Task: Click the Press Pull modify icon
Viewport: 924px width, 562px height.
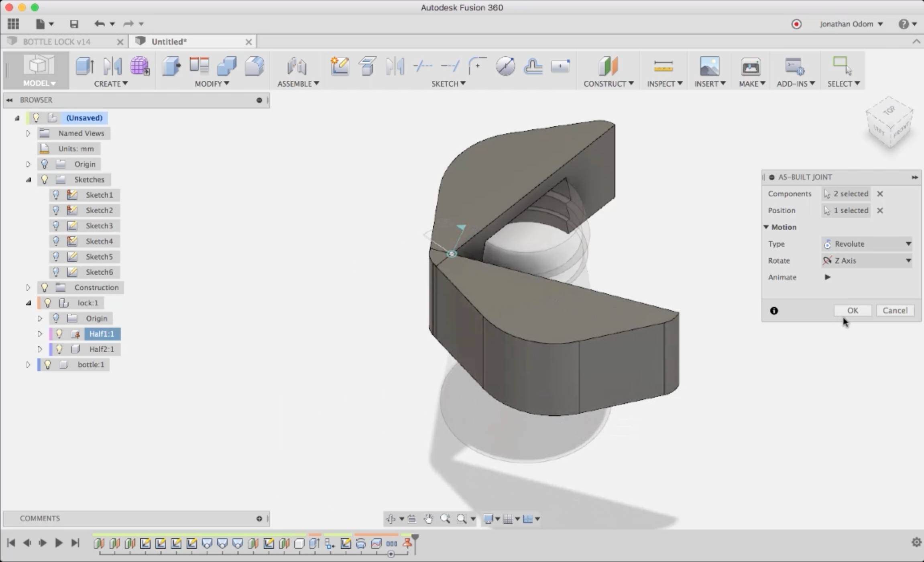Action: [171, 66]
